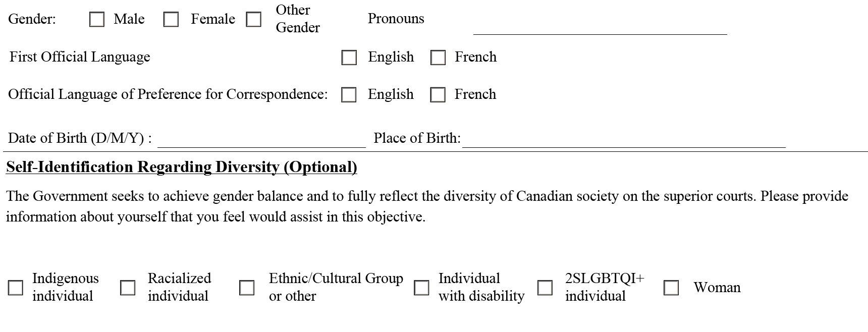Click the First Official Language label text

click(80, 57)
